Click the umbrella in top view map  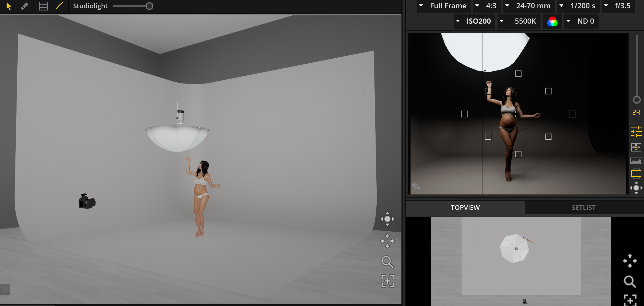pyautogui.click(x=514, y=249)
